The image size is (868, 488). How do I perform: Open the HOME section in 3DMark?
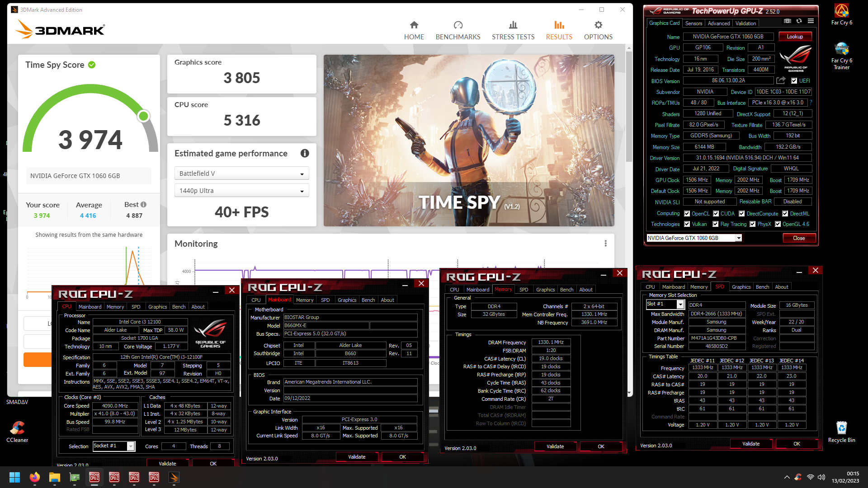coord(414,30)
